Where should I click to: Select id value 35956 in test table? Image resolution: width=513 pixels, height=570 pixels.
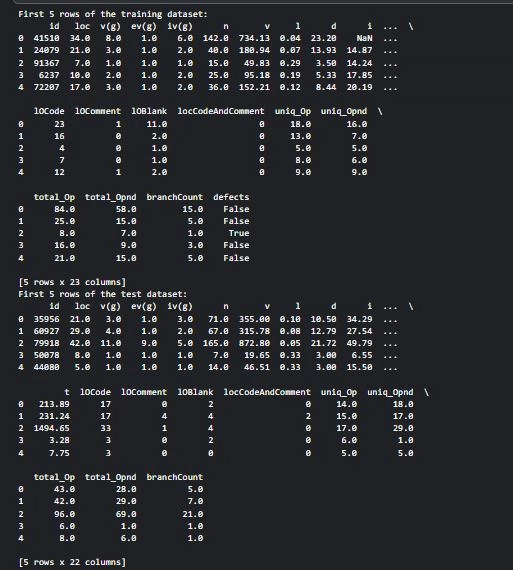click(46, 319)
